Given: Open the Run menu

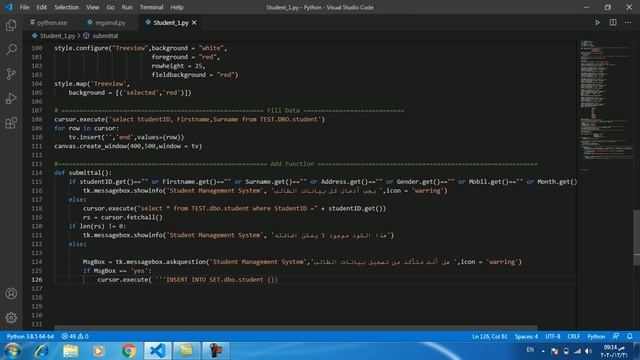Looking at the screenshot, I should (127, 7).
